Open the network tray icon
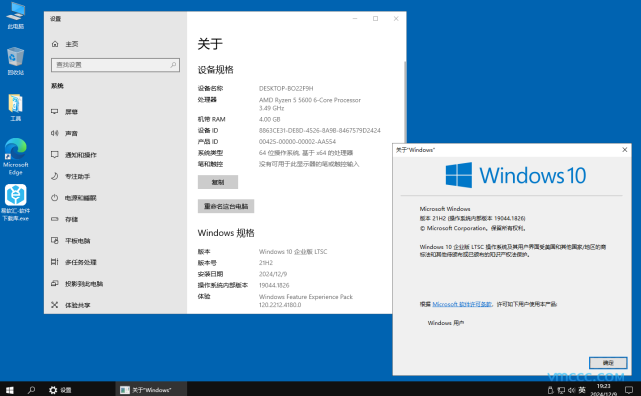Image resolution: width=641 pixels, height=396 pixels. (x=561, y=390)
